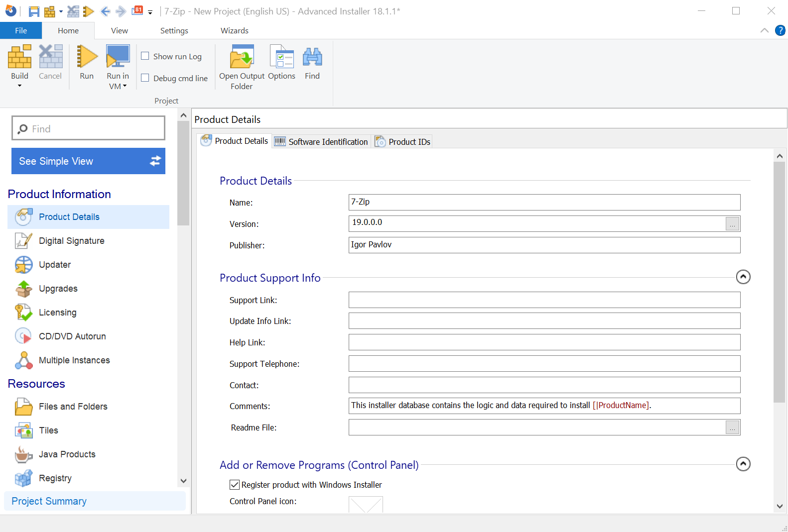Select the Product Details sub-tab
Image resolution: width=788 pixels, height=532 pixels.
(x=234, y=141)
